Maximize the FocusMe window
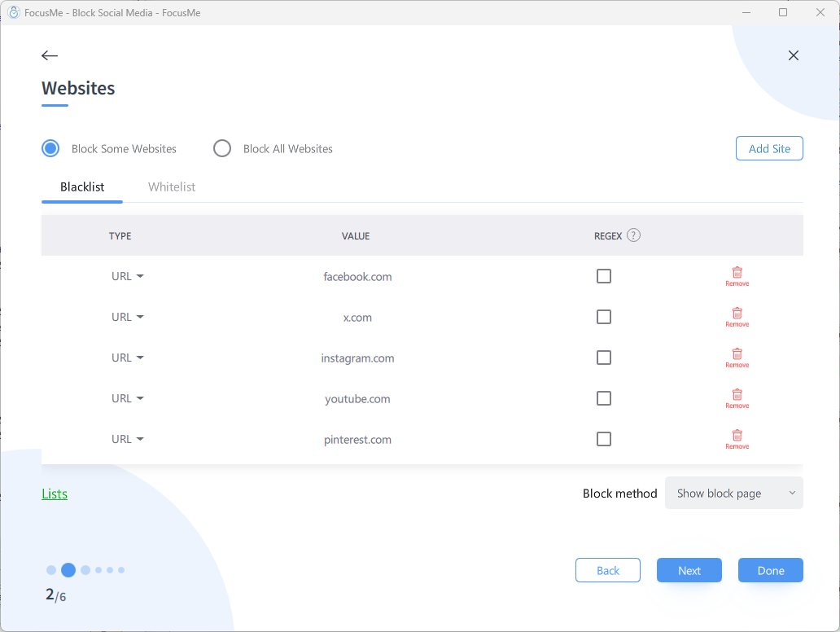840x632 pixels. tap(783, 12)
